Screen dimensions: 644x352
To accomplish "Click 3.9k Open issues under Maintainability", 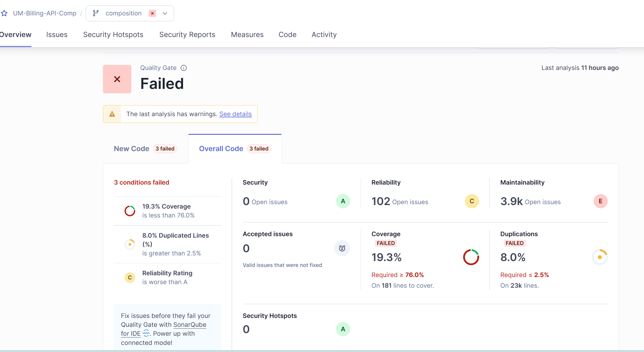I will [x=530, y=201].
